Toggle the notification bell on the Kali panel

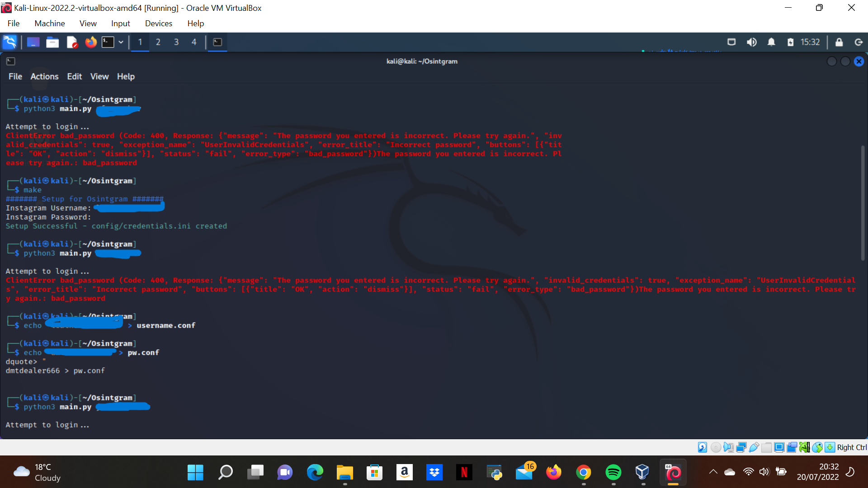[x=771, y=42]
